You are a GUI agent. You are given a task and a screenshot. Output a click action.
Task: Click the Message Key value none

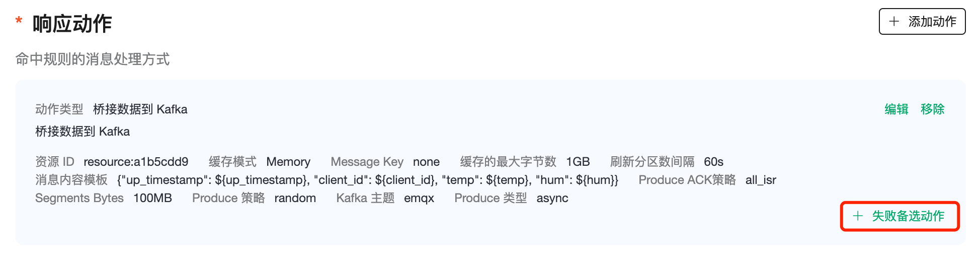[426, 162]
